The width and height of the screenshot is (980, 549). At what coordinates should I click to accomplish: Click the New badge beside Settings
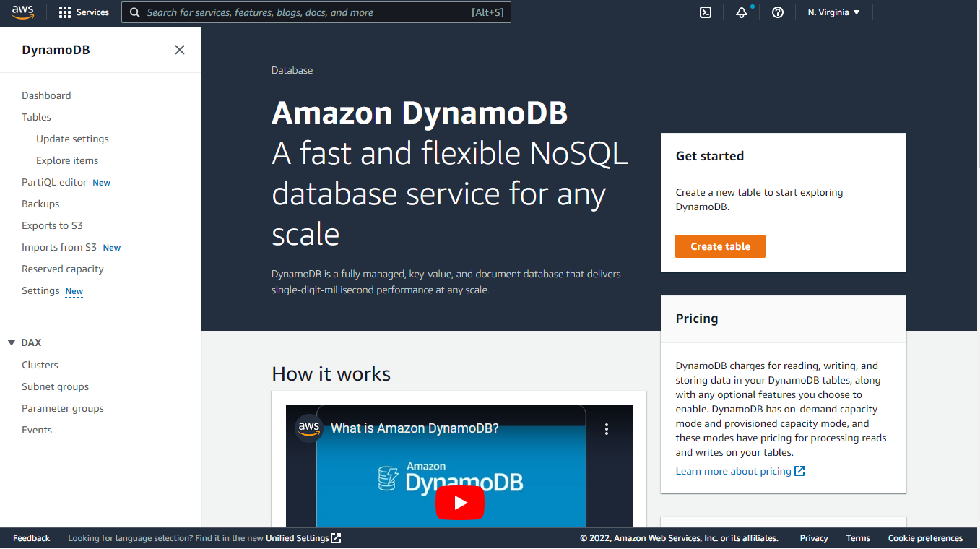coord(74,291)
